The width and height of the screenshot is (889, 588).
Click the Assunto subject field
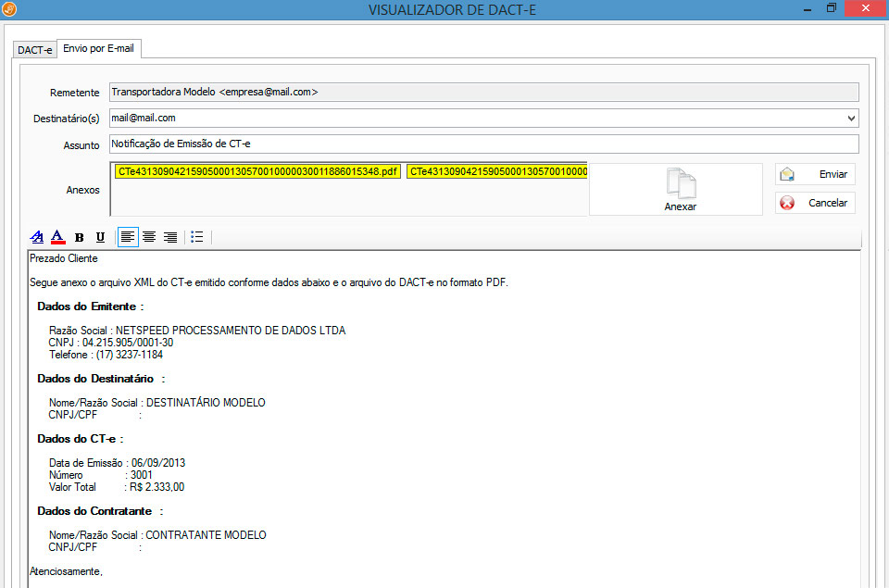[x=483, y=144]
